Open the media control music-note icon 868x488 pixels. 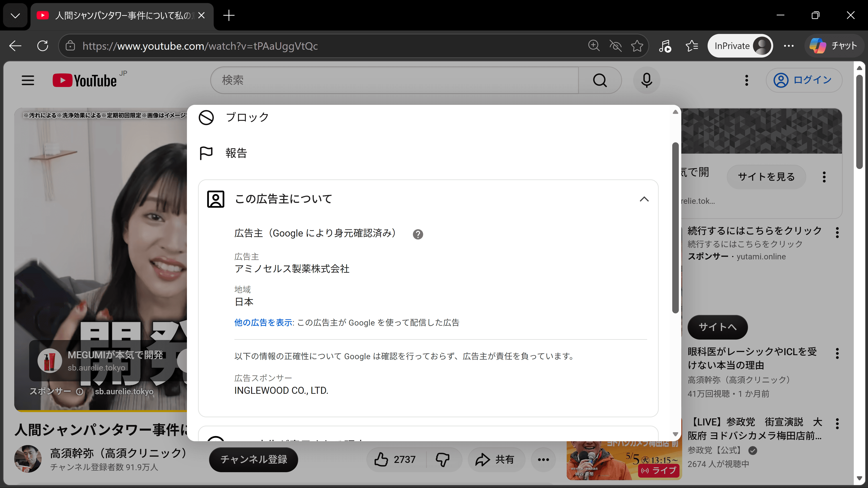pos(665,46)
